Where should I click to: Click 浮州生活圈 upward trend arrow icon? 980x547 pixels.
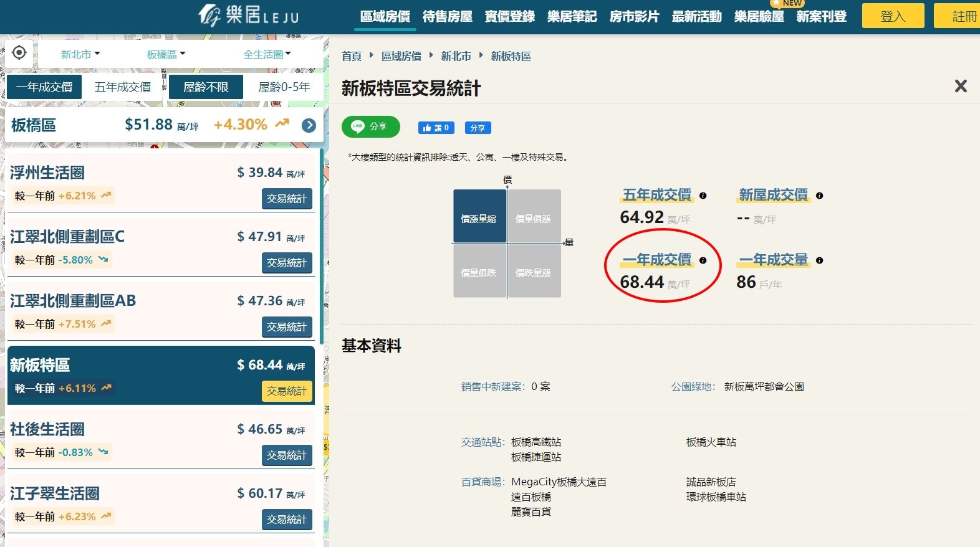106,195
